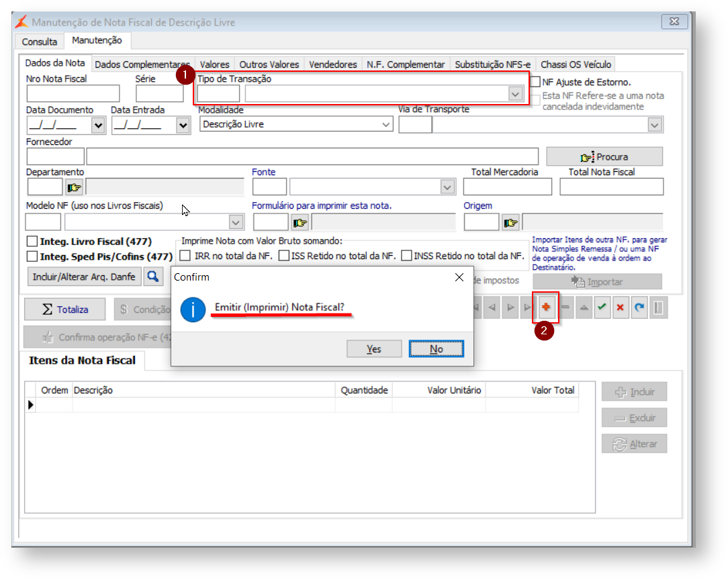Close the Confirm dialog with X
The width and height of the screenshot is (728, 580).
(459, 277)
